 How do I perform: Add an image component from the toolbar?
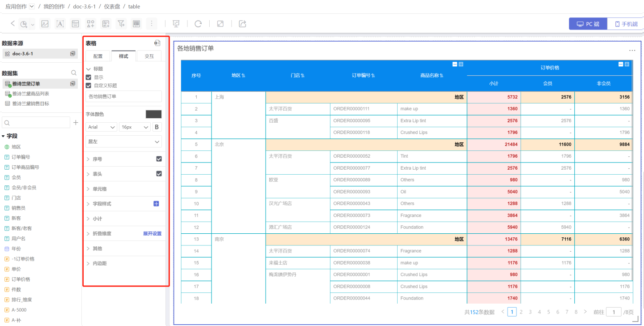tap(45, 24)
